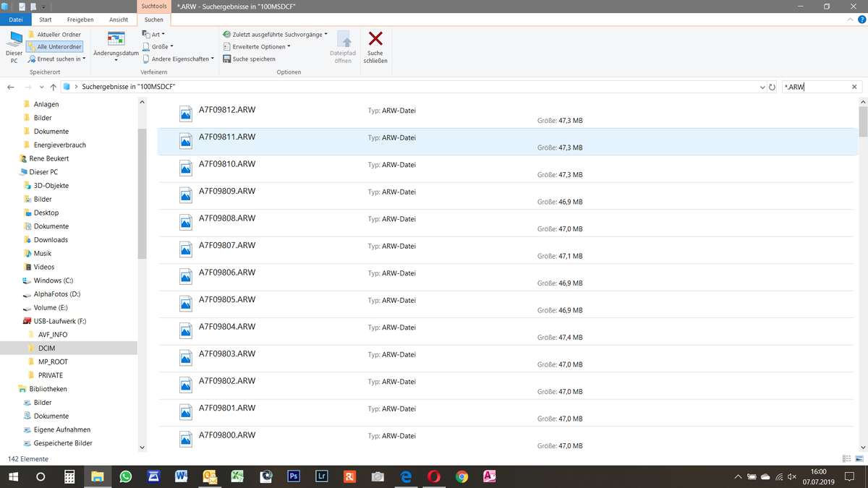This screenshot has width=868, height=488.
Task: Launch Adobe Photoshop from the taskbar
Action: tap(294, 476)
